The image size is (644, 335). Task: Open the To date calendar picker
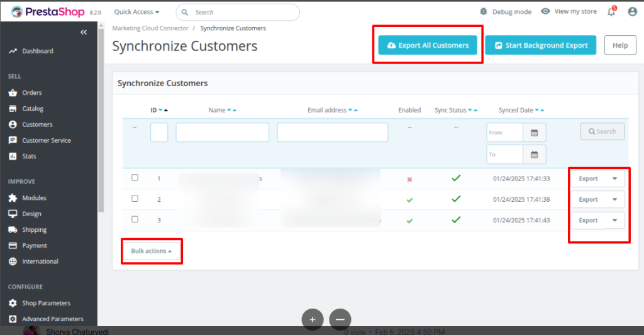[535, 155]
